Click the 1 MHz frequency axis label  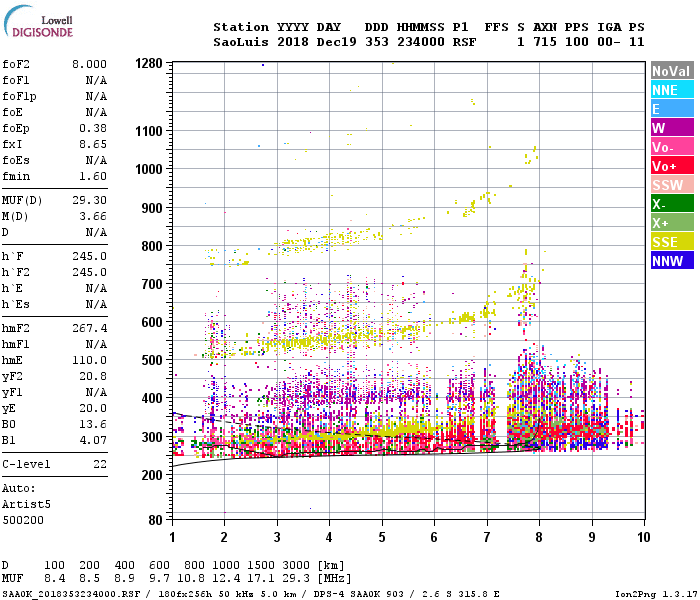(172, 537)
